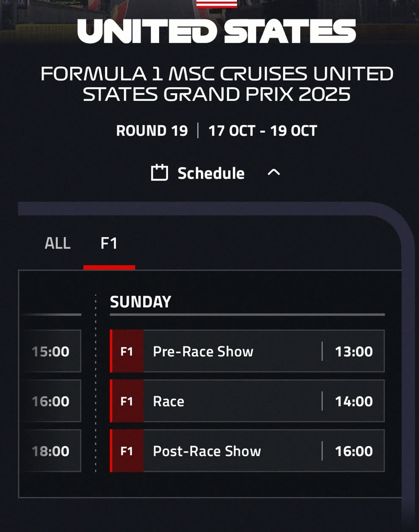The height and width of the screenshot is (532, 419).
Task: Select the F1 tab
Action: pyautogui.click(x=109, y=244)
